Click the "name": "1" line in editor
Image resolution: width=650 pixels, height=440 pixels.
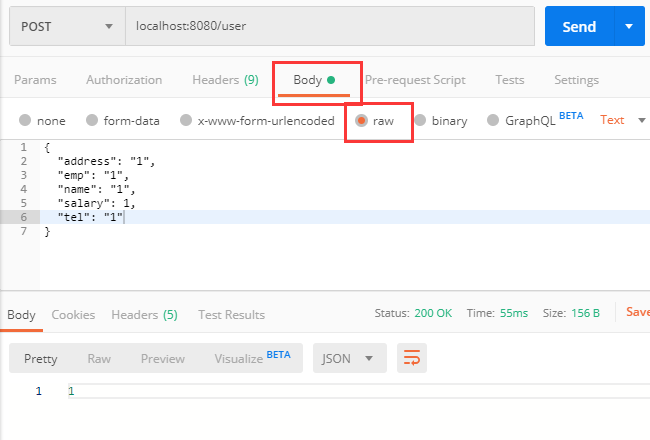click(x=97, y=189)
